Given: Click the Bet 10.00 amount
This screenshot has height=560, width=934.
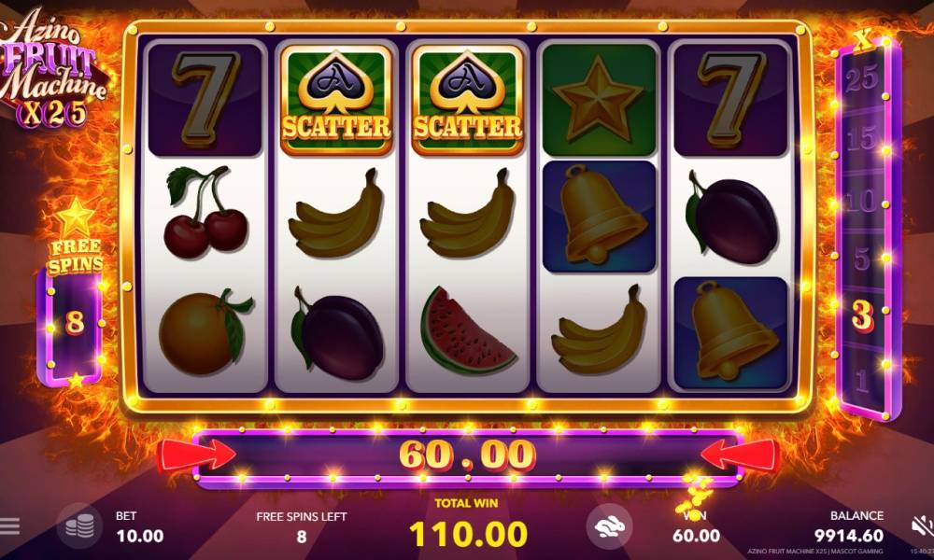Looking at the screenshot, I should (x=140, y=536).
